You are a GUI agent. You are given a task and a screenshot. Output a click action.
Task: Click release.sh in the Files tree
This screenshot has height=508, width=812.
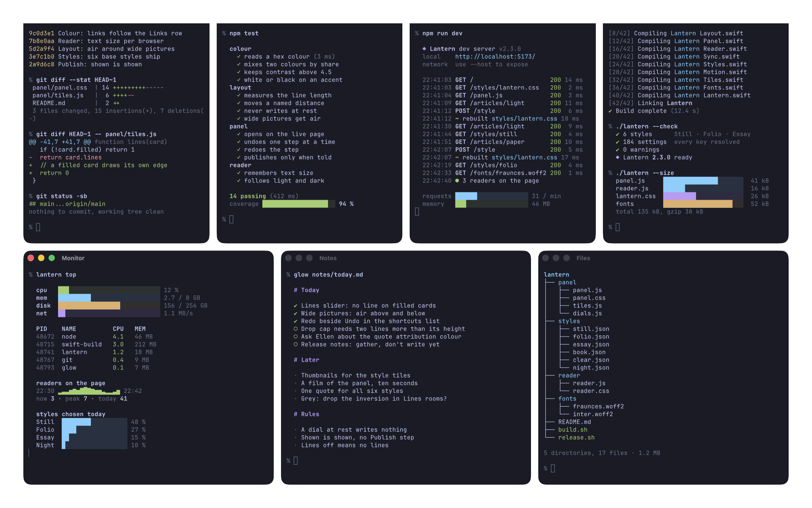point(576,437)
